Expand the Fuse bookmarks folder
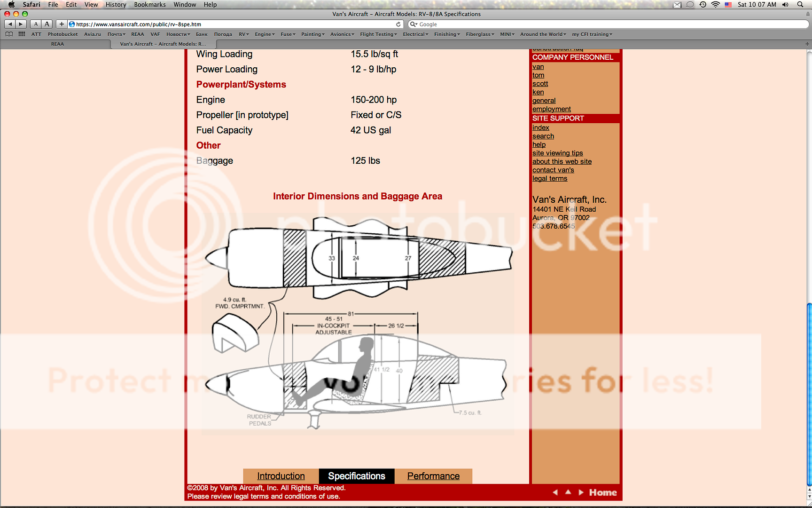This screenshot has width=812, height=508. pos(288,34)
